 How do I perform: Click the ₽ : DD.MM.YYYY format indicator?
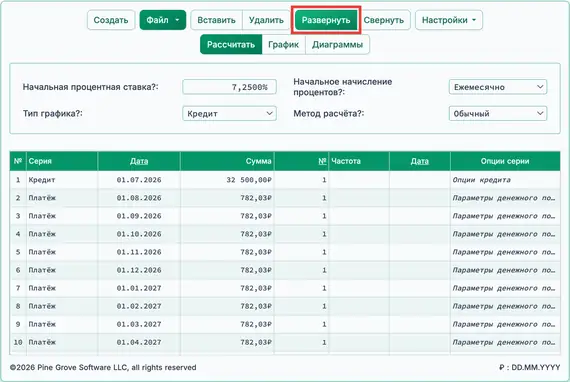coord(530,367)
